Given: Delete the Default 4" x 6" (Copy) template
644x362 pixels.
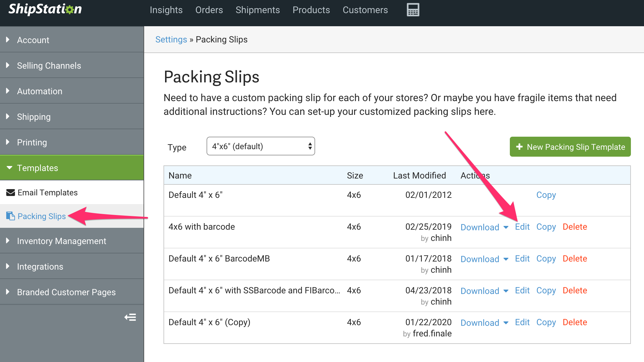Looking at the screenshot, I should point(575,322).
